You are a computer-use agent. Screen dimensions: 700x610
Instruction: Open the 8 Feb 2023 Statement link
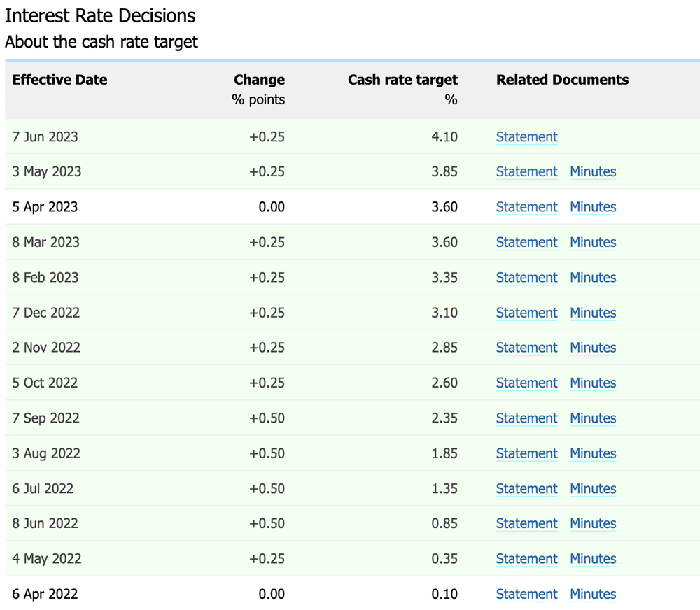pos(527,278)
